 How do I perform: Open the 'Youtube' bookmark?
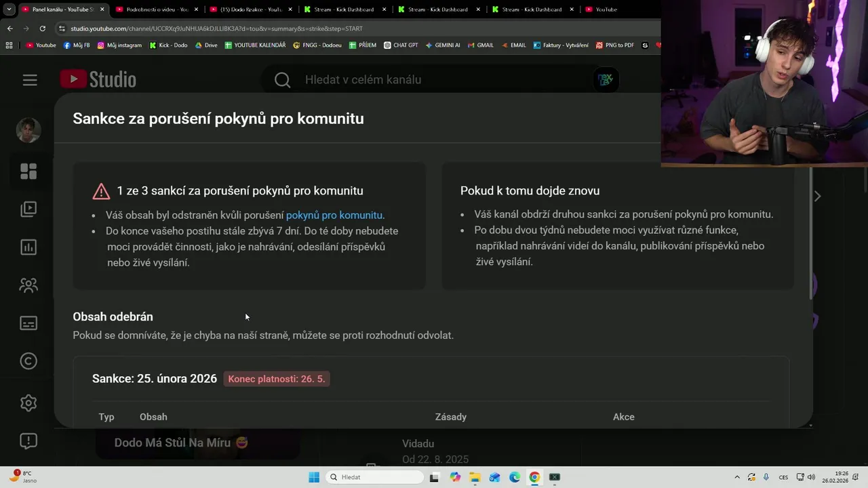click(41, 45)
